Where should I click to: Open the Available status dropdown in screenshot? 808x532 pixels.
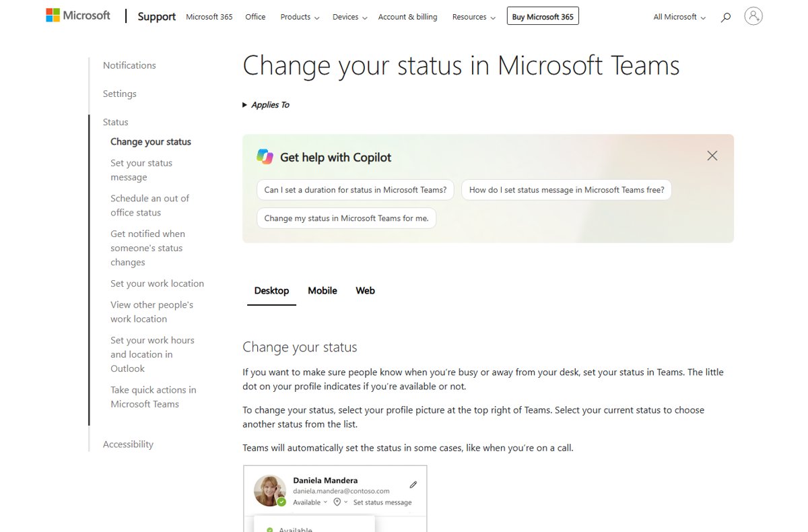tap(310, 502)
